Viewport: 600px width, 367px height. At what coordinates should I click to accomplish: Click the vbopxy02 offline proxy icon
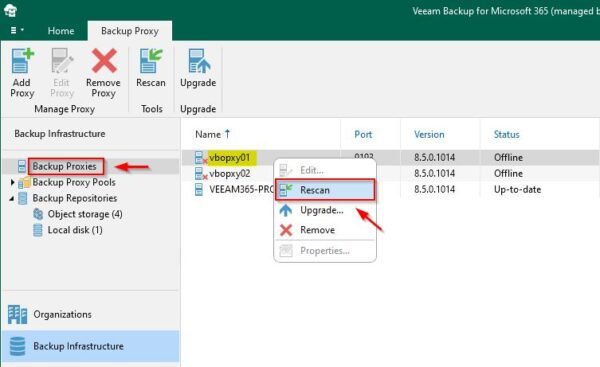(x=201, y=174)
